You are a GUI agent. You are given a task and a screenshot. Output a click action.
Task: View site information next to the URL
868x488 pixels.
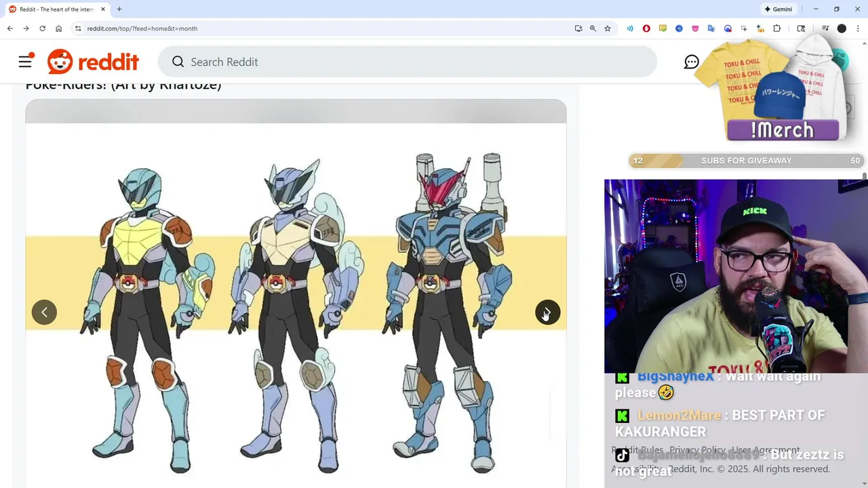78,28
